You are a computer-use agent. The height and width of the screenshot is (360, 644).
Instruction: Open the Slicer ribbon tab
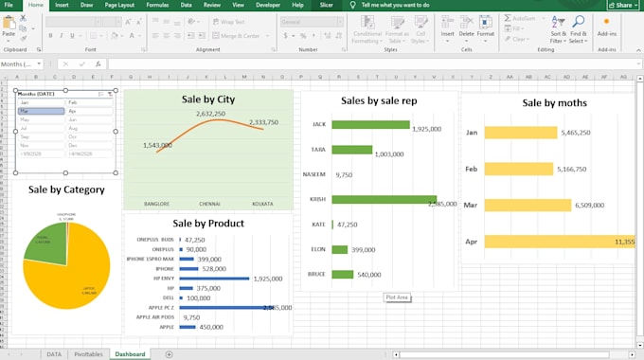click(x=326, y=5)
